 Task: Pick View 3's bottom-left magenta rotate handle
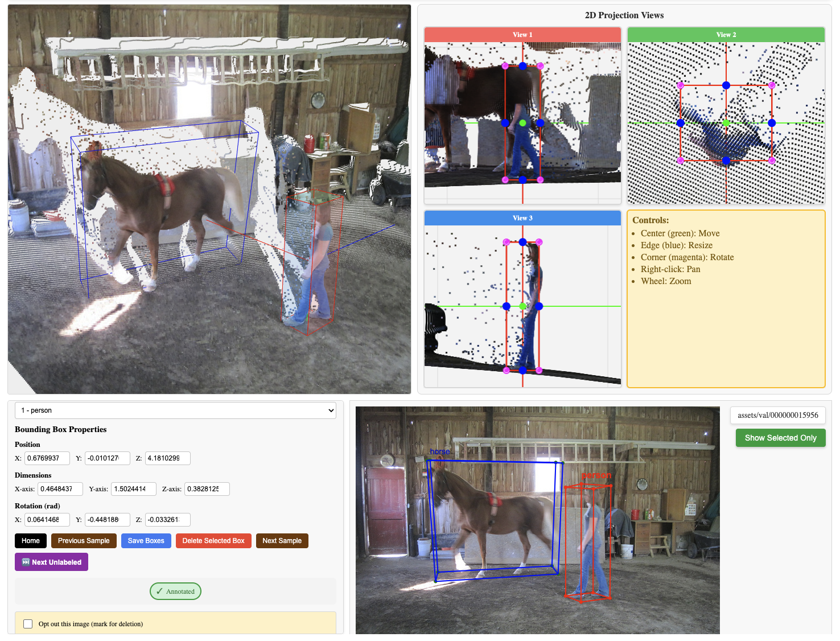point(507,371)
